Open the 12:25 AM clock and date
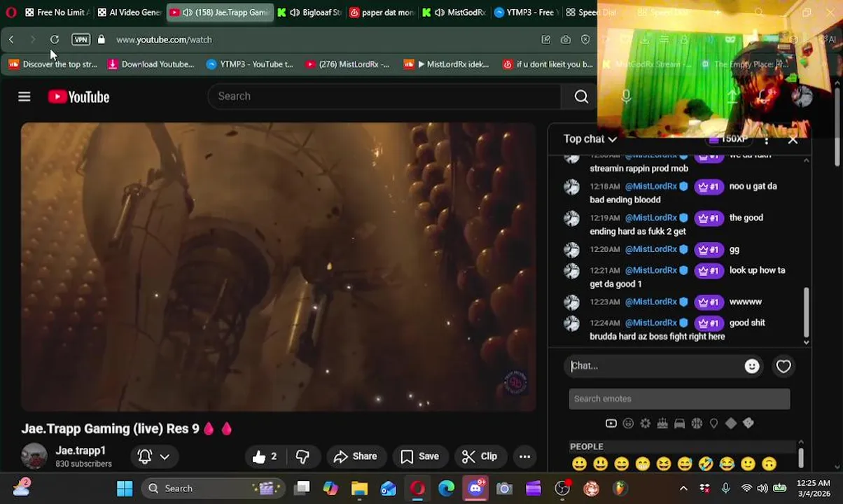This screenshot has height=504, width=843. [813, 489]
